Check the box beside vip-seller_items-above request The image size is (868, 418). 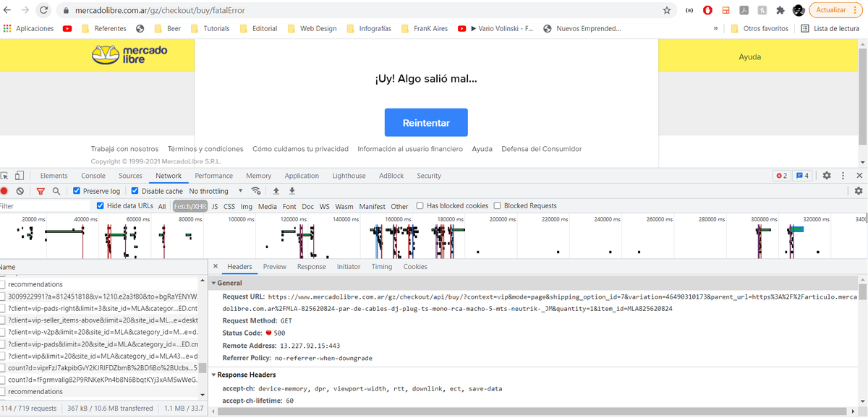(x=2, y=320)
